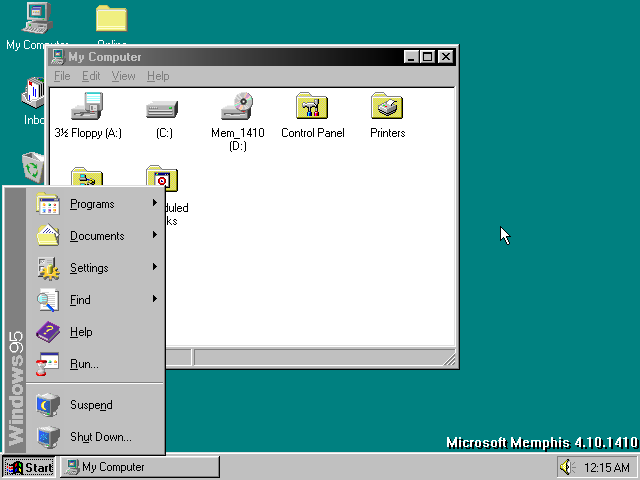
Task: Open the Help menu in My Computer window
Action: tap(158, 76)
